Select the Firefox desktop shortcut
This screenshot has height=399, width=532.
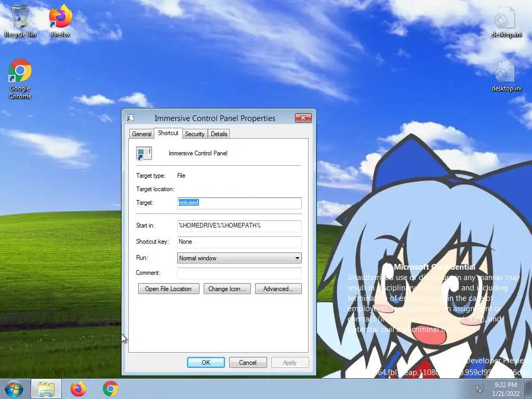(60, 20)
